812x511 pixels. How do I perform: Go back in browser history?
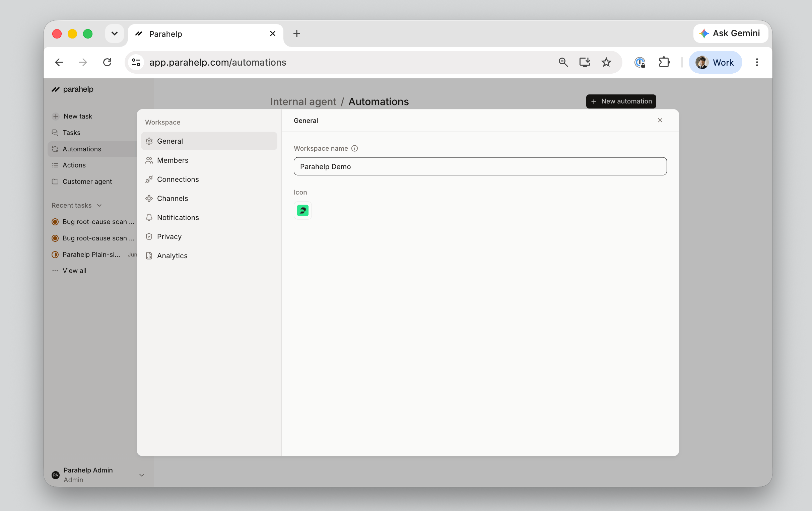59,62
